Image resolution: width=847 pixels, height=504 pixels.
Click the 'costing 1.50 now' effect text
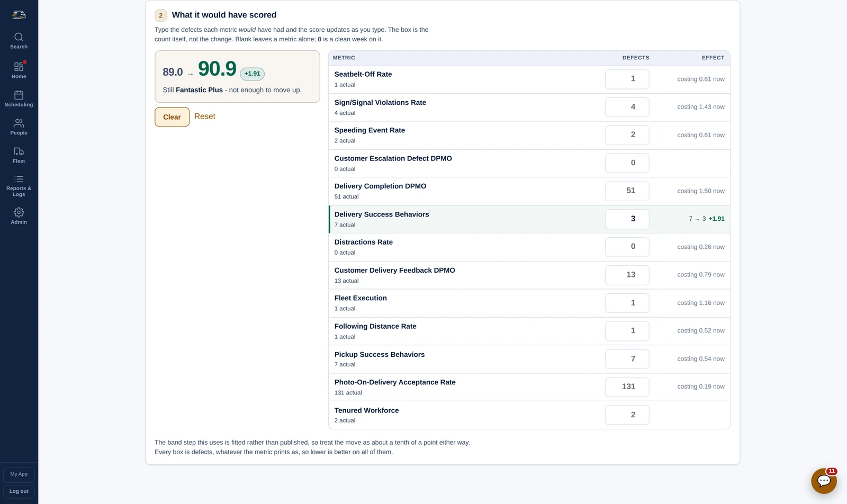701,191
